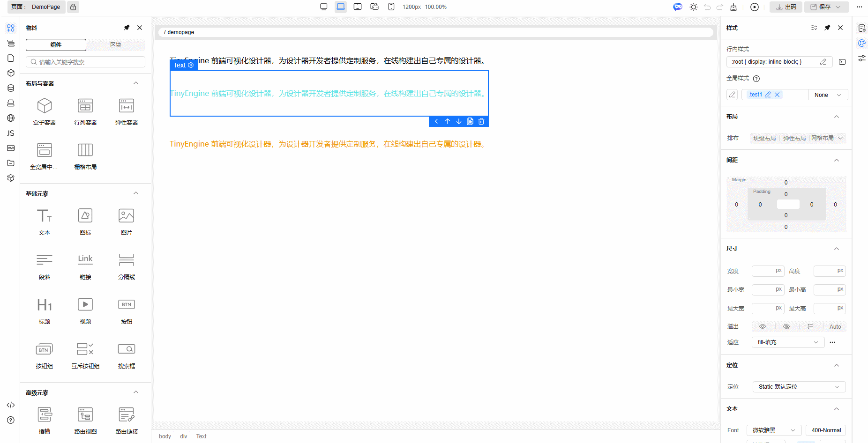This screenshot has width=868, height=443.
Task: Choose 弹性布局 flex layout option
Action: 794,138
